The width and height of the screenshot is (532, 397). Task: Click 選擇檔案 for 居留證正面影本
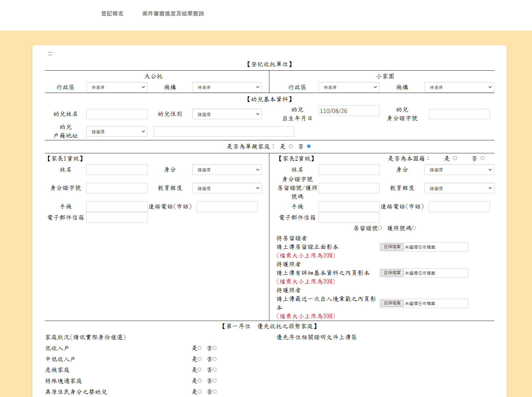click(x=392, y=247)
